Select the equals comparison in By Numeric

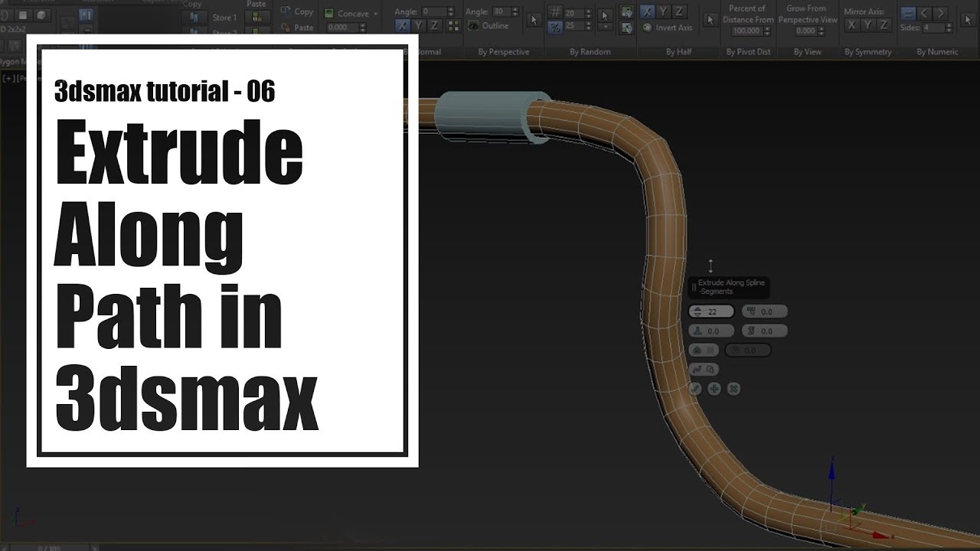[908, 13]
